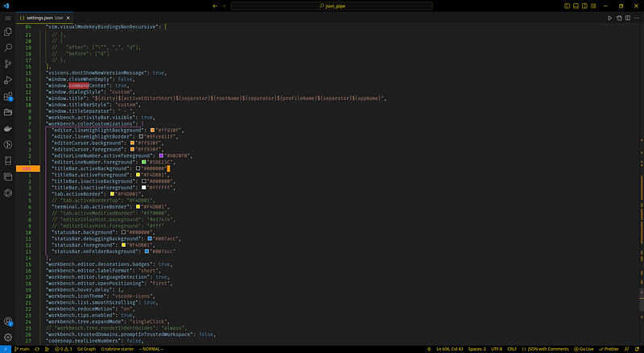Change end of line sequence CRLF

coord(512,349)
